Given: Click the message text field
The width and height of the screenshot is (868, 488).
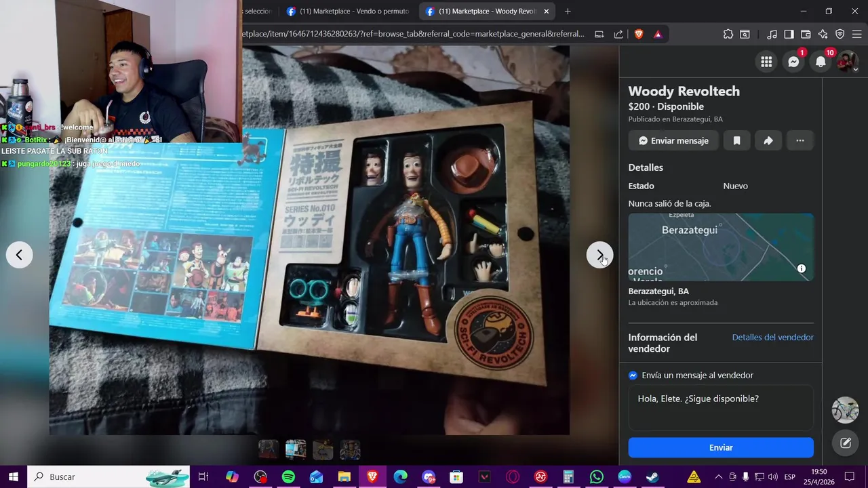Looking at the screenshot, I should click(x=721, y=407).
